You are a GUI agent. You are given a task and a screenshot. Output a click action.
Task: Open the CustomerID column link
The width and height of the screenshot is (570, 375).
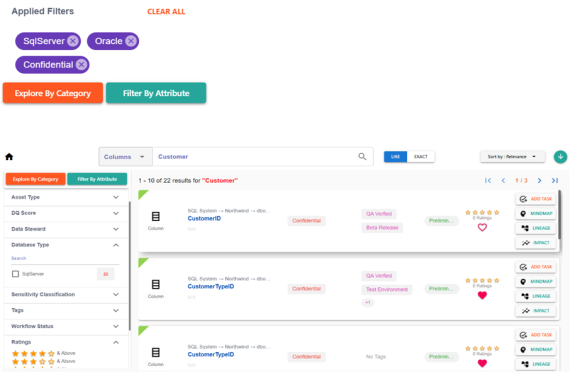204,218
